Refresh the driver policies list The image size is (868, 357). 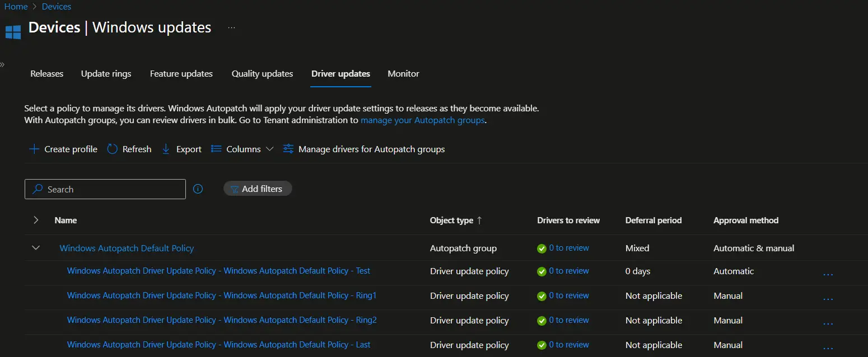coord(129,149)
